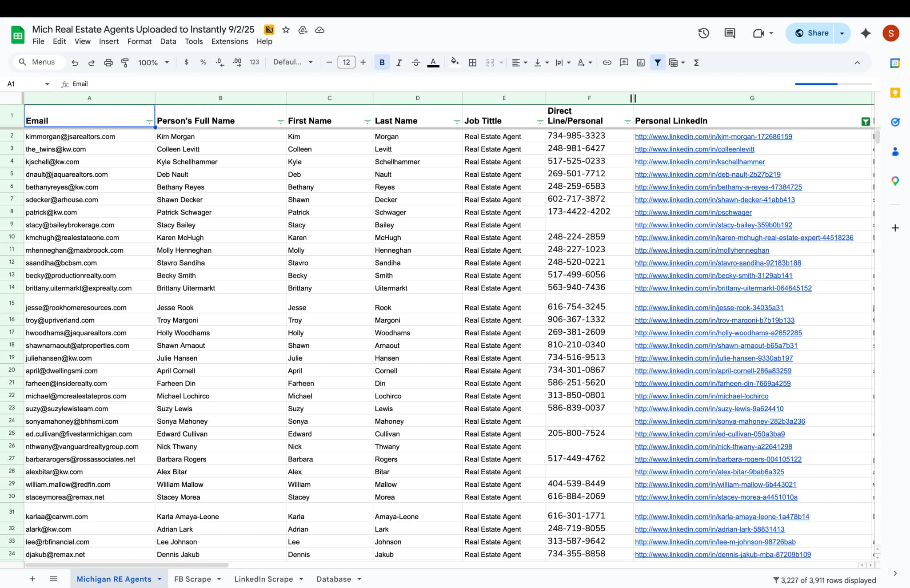Switch to FB Scrape sheet tab
910x588 pixels.
pyautogui.click(x=192, y=579)
